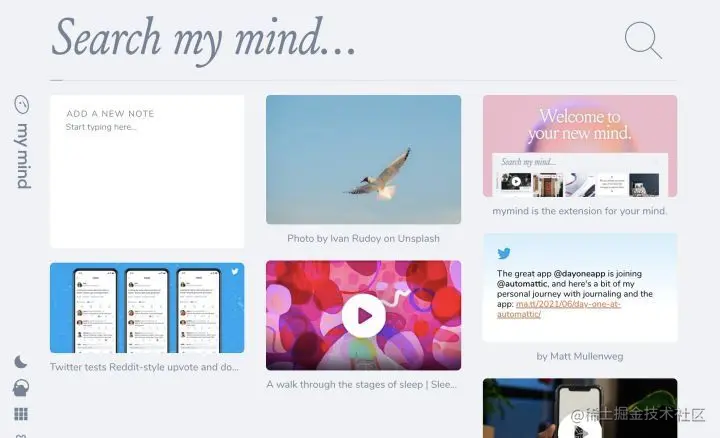
Task: Open the @dayoneapp tweet card
Action: (580, 288)
